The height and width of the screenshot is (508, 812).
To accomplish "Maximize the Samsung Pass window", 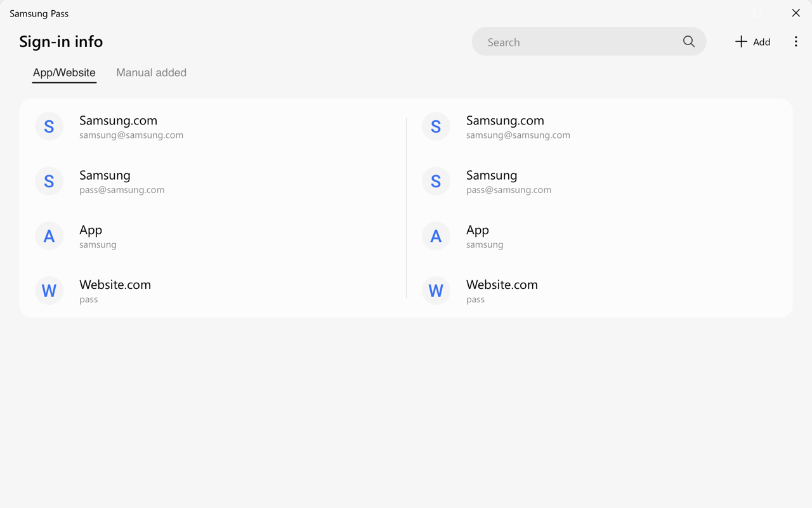I will tap(758, 13).
